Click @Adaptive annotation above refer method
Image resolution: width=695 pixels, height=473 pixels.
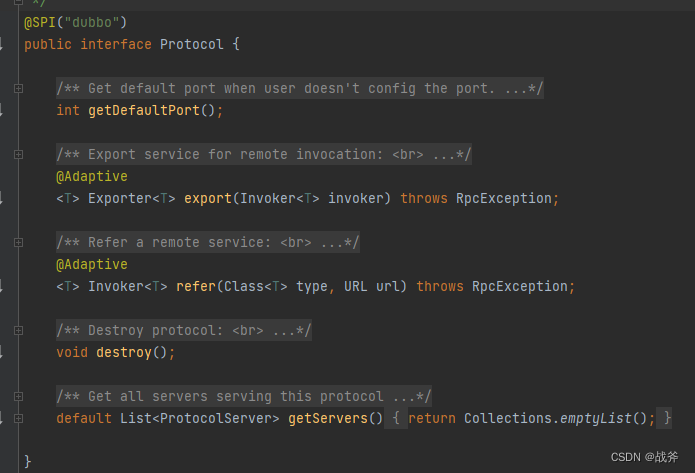pyautogui.click(x=92, y=264)
